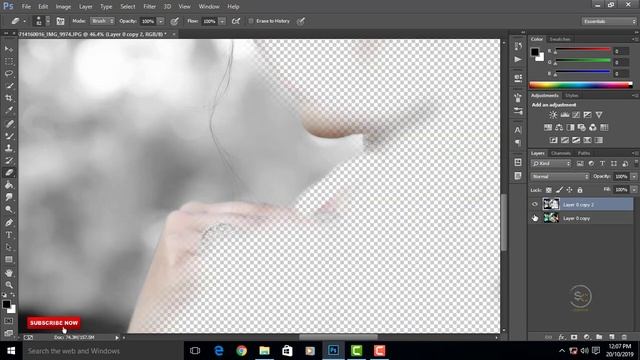This screenshot has width=640, height=360.
Task: Toggle lock image pixels
Action: (559, 190)
